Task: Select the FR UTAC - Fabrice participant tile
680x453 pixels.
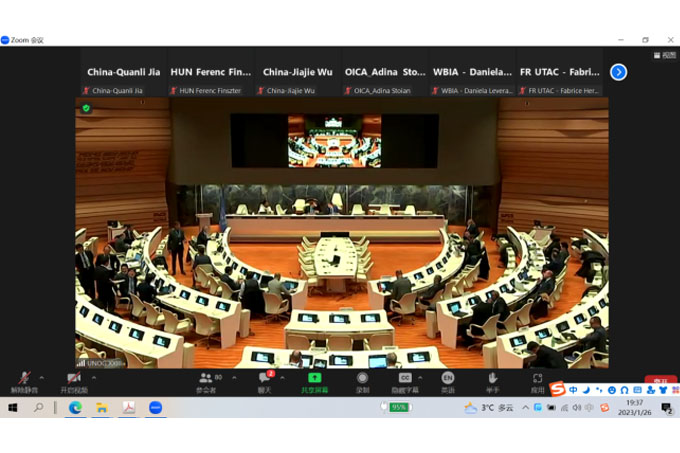Action: pyautogui.click(x=559, y=72)
